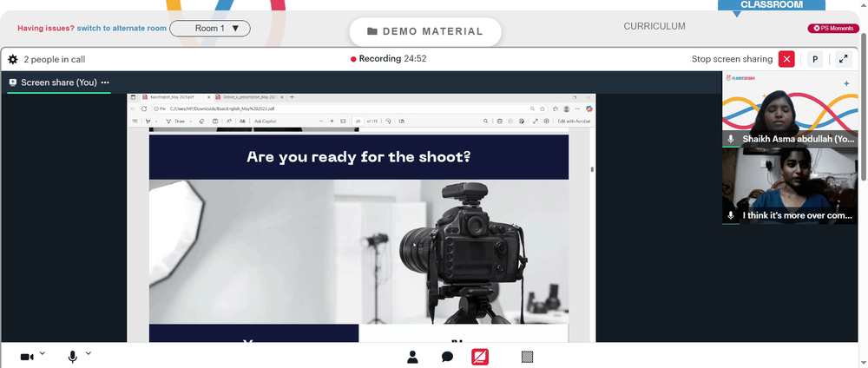Select second participant video tile

point(790,186)
